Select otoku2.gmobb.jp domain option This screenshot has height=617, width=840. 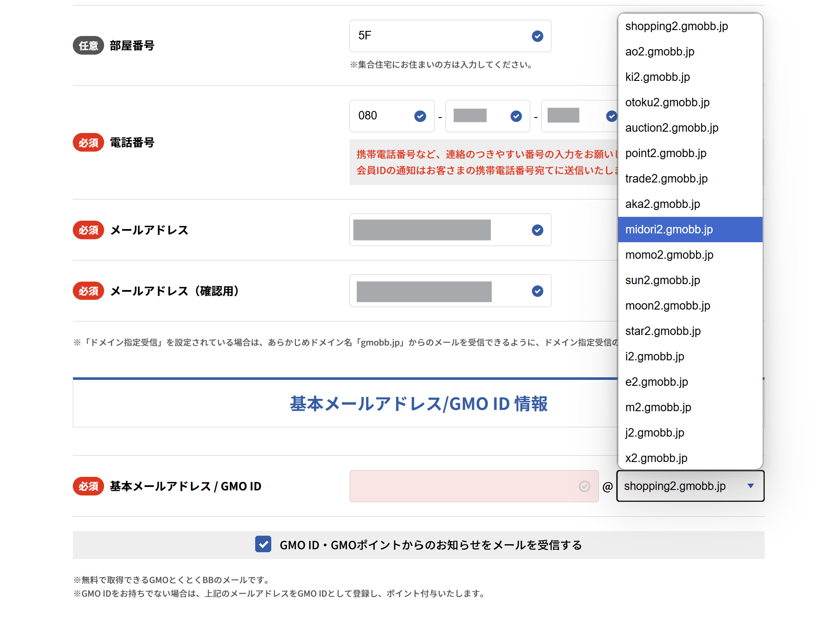(x=690, y=102)
